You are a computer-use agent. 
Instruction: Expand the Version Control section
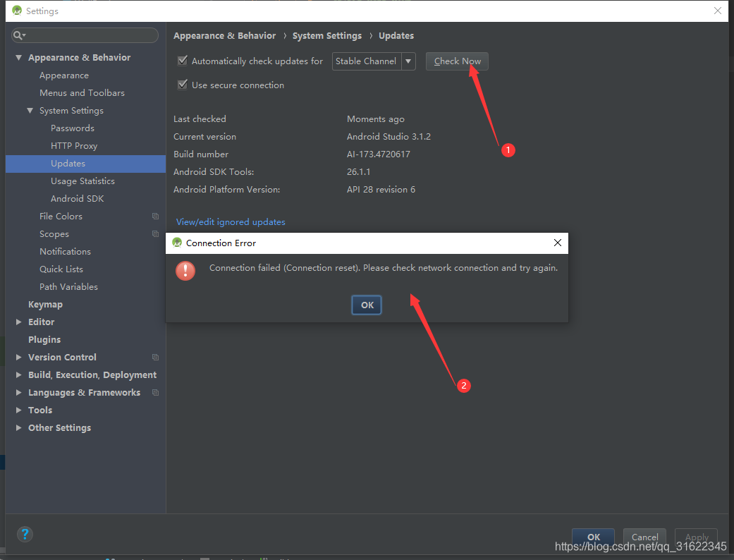[x=19, y=357]
